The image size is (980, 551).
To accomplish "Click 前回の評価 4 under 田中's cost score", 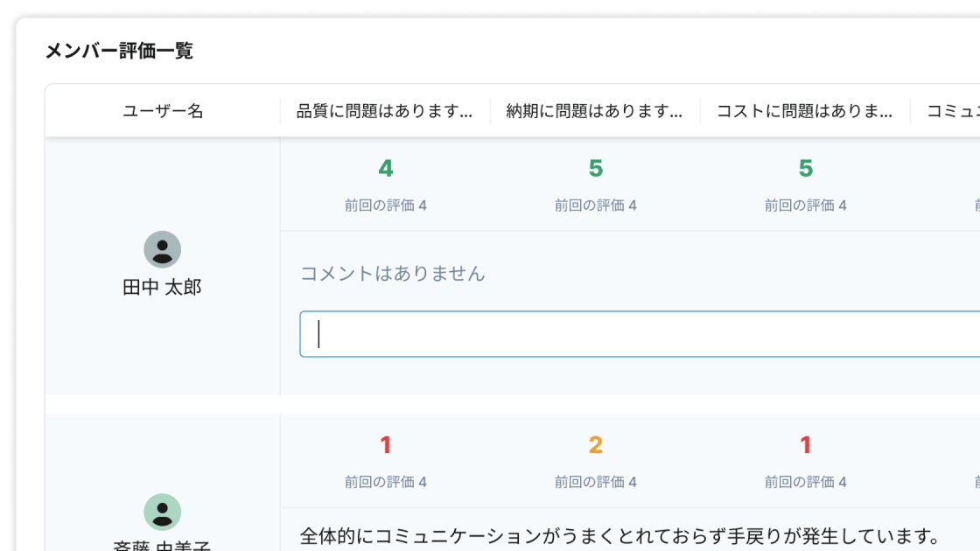I will 806,206.
